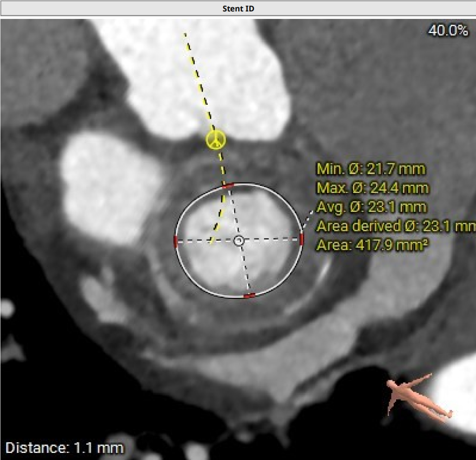Click the 40.0% phase indicator
This screenshot has height=460, width=476.
pos(448,30)
